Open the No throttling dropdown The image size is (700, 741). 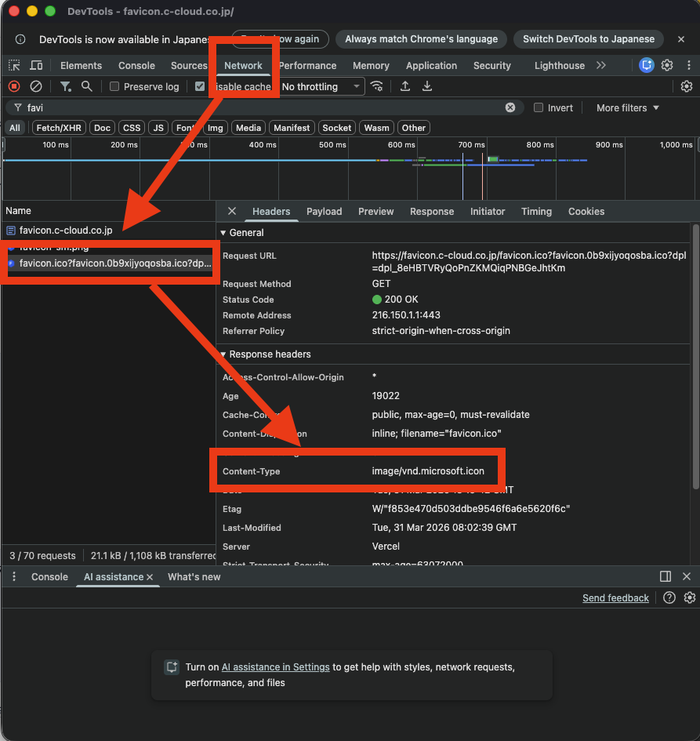click(321, 87)
